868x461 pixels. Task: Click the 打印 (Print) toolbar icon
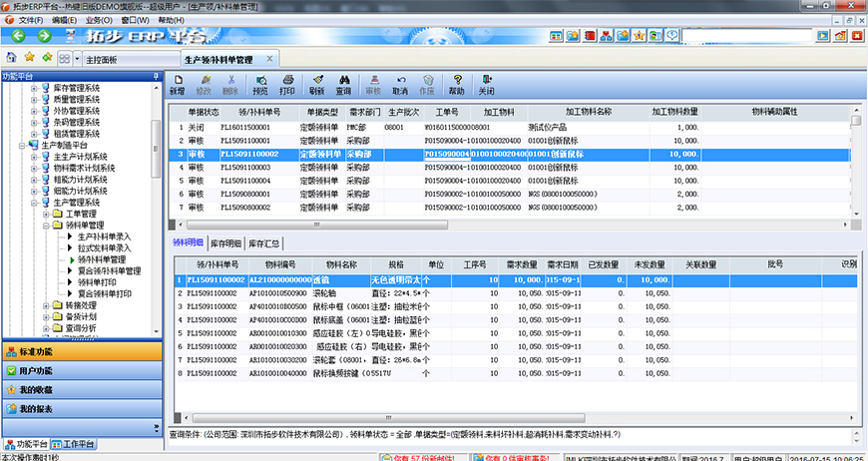pyautogui.click(x=288, y=84)
